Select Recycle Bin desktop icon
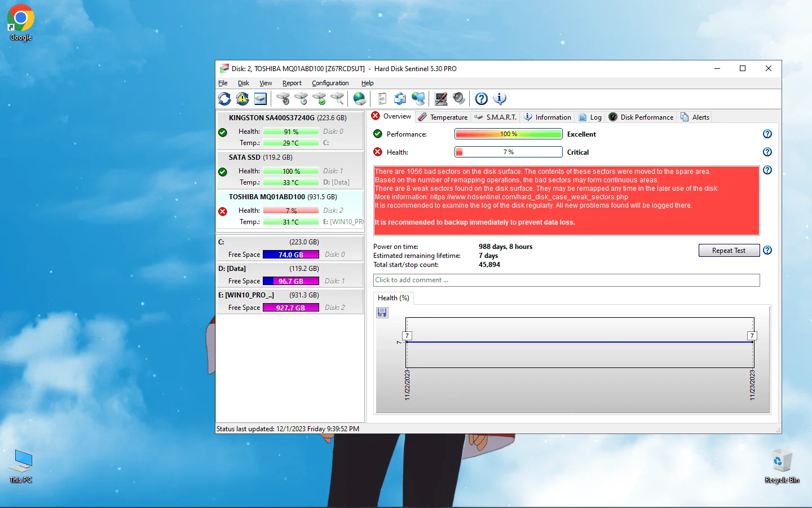 (782, 466)
